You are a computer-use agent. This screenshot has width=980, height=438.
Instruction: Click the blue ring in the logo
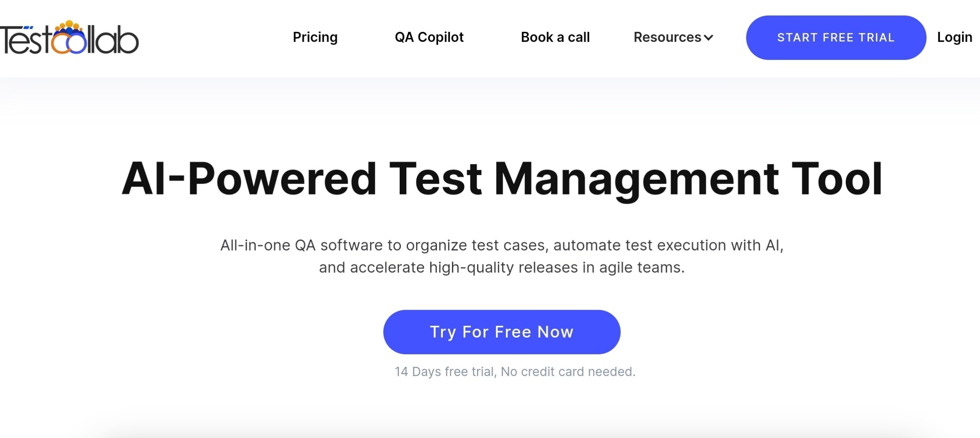(77, 44)
